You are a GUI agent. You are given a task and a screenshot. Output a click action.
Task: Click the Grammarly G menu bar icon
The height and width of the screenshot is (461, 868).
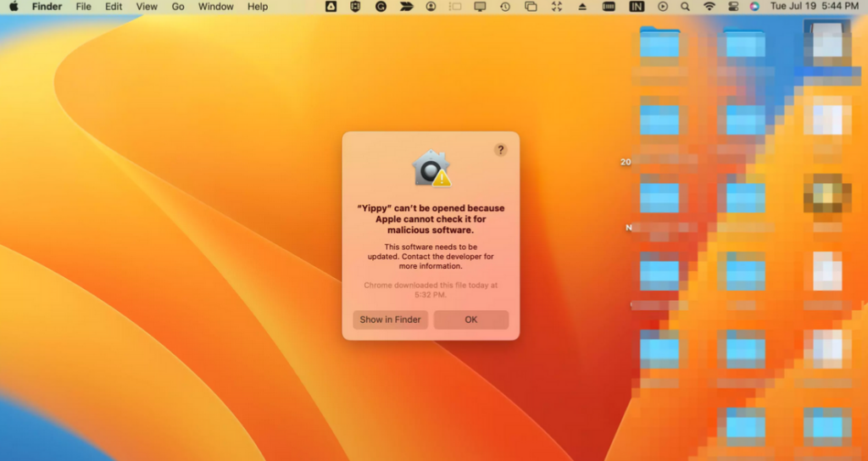pos(381,7)
